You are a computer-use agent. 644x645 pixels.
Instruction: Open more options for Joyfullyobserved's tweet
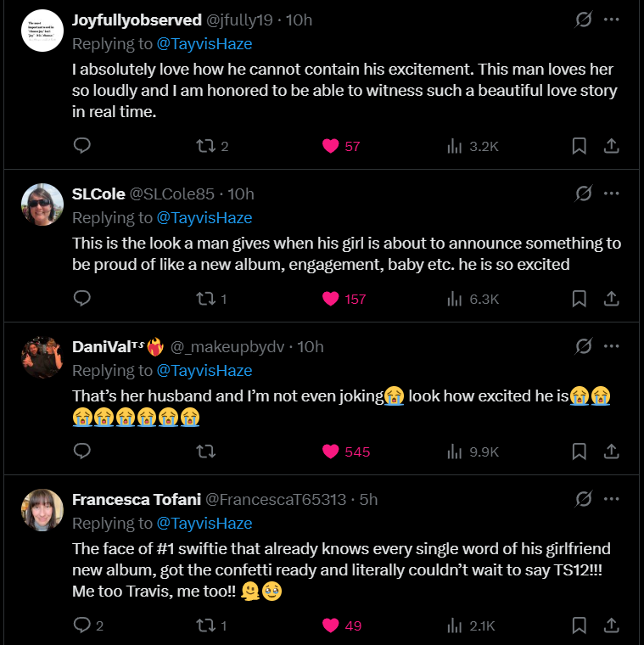point(611,20)
